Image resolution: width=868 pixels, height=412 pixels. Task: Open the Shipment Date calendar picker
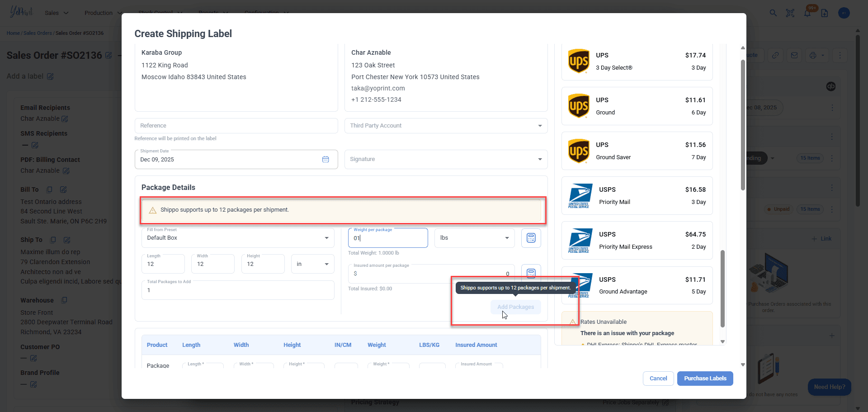pos(325,159)
